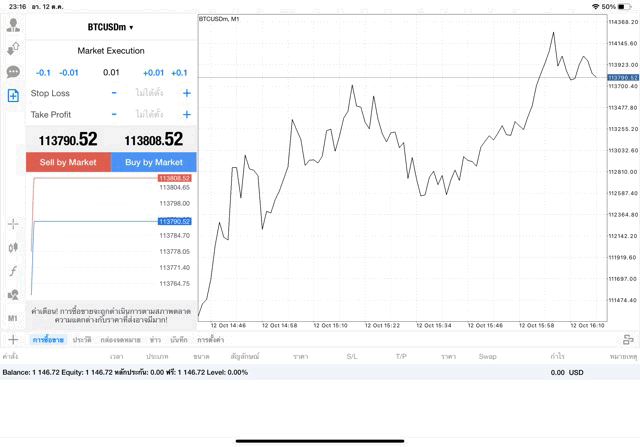Select the new order icon
The width and height of the screenshot is (640, 447).
pos(13,96)
